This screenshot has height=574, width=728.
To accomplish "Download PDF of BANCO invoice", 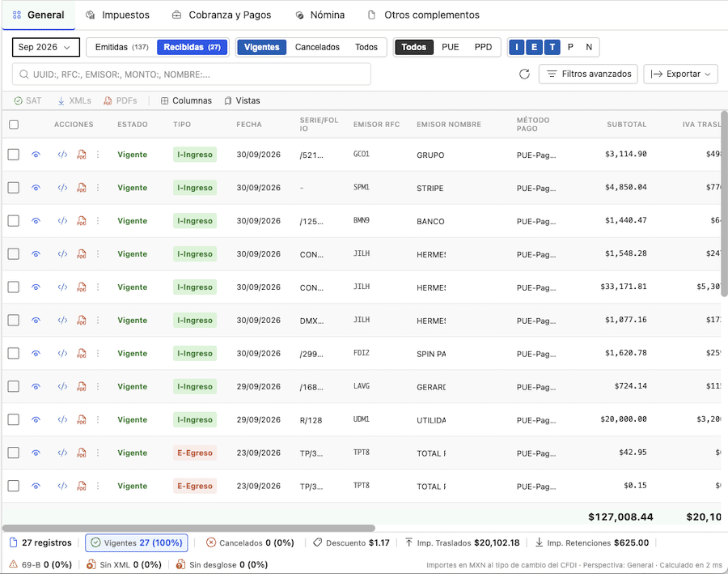I will point(82,221).
